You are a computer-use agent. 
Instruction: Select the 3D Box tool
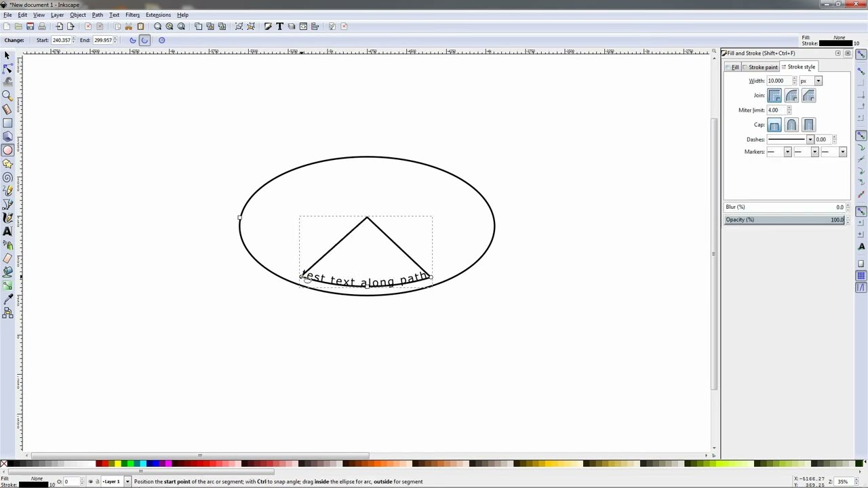[x=7, y=136]
